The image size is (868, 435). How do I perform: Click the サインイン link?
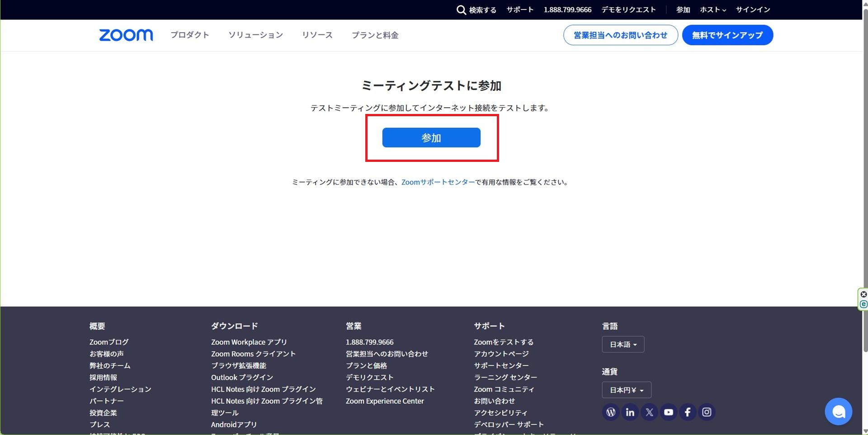(x=753, y=10)
